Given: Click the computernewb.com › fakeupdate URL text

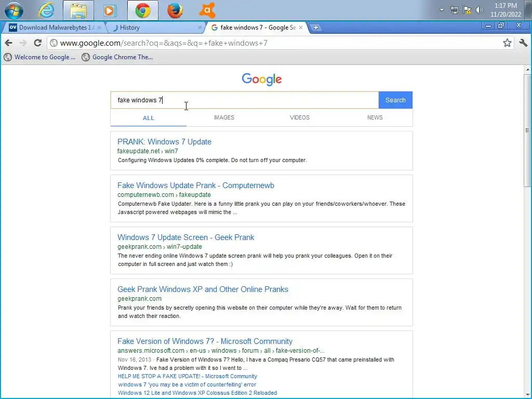Looking at the screenshot, I should click(x=164, y=195).
